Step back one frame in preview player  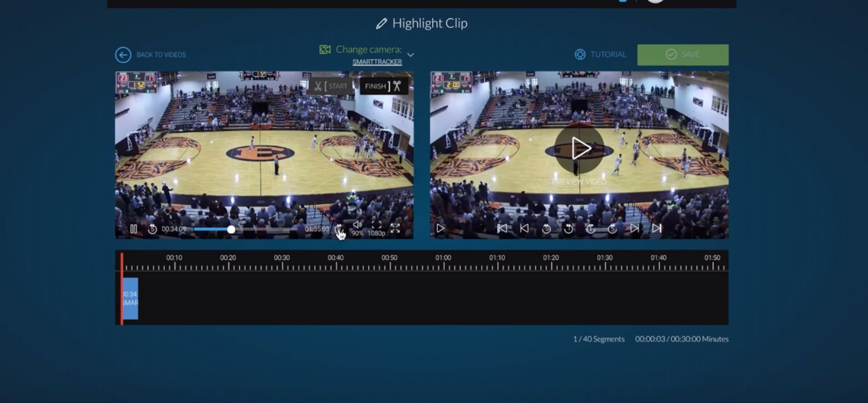524,228
